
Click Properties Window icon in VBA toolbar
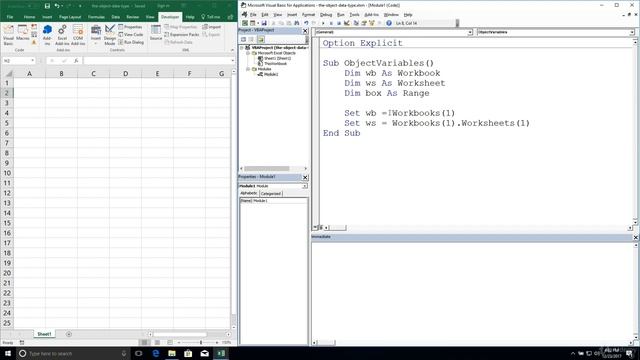[x=364, y=23]
